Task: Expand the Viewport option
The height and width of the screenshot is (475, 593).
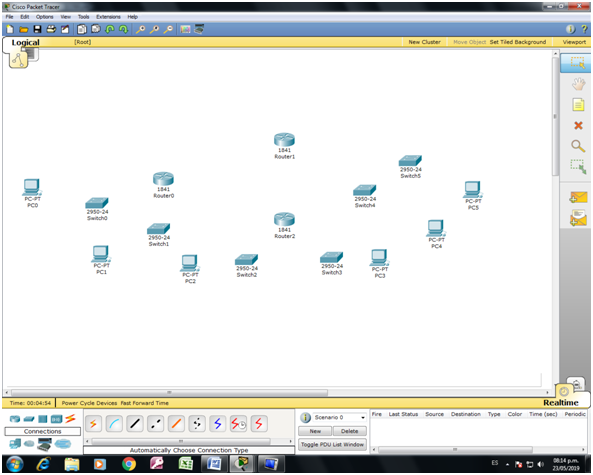Action: click(x=574, y=42)
